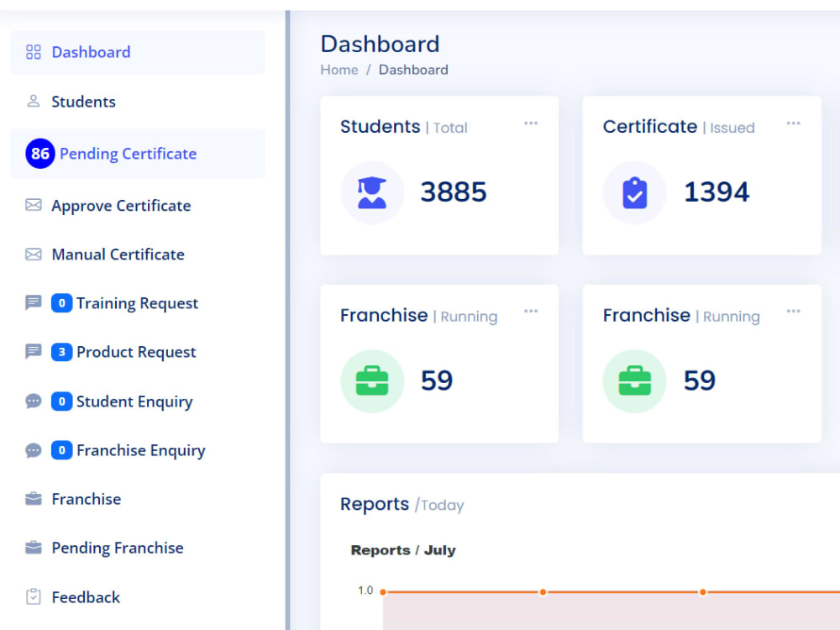840x630 pixels.
Task: Select the Students person icon
Action: tap(34, 101)
